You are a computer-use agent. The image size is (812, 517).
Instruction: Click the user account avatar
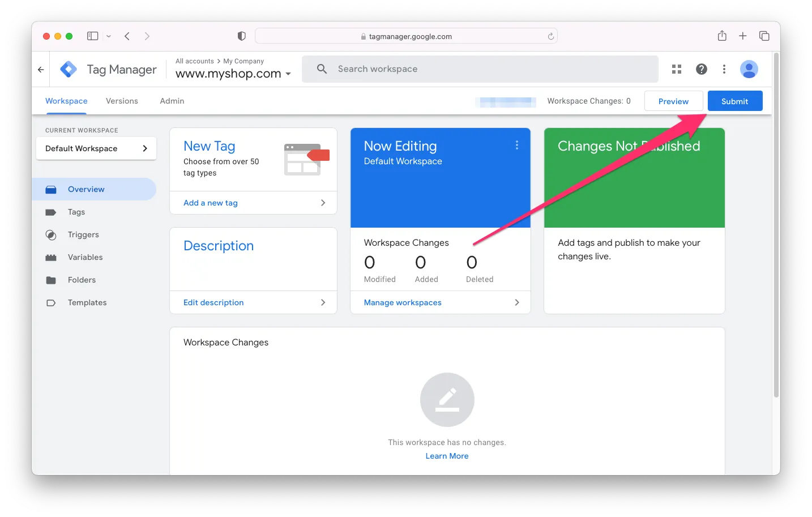(x=749, y=69)
